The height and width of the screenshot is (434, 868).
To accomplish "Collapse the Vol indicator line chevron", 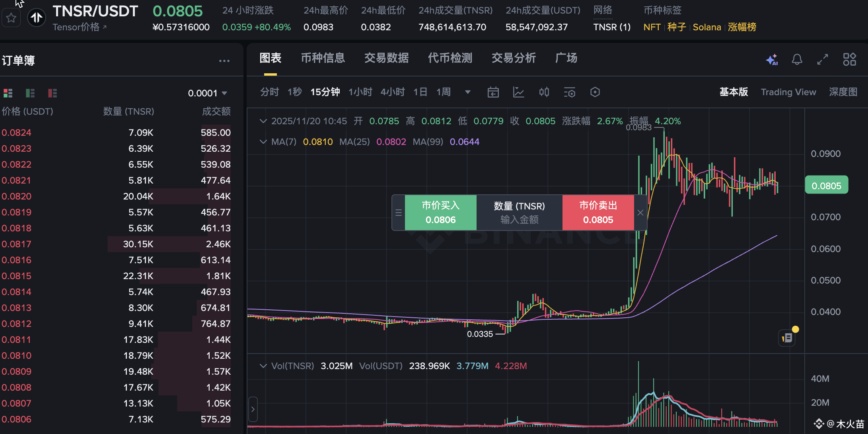I will [x=263, y=366].
